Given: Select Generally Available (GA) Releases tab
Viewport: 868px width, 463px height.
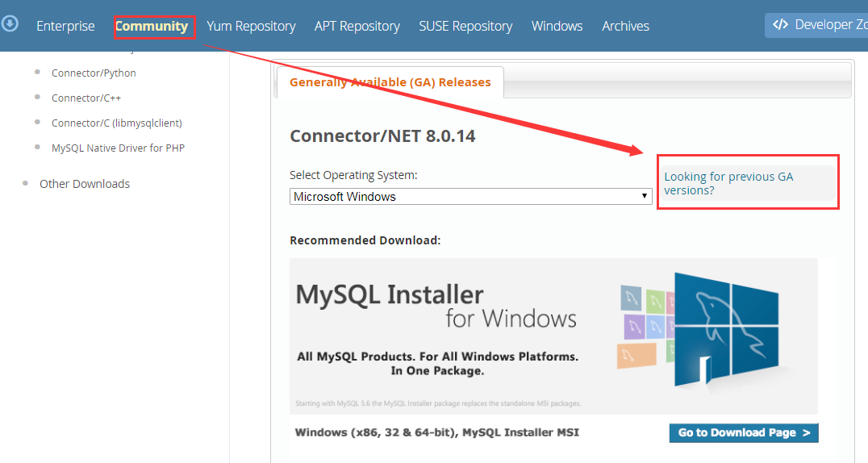Looking at the screenshot, I should coord(390,82).
